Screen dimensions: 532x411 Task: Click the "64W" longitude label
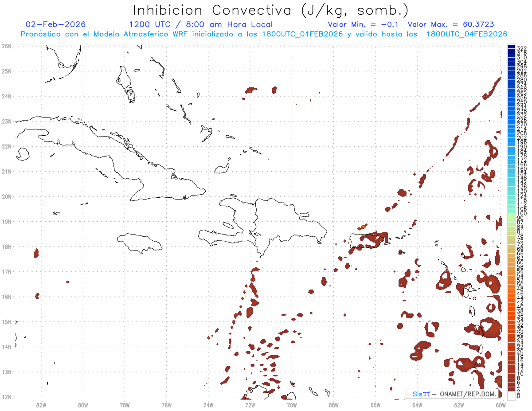pyautogui.click(x=417, y=405)
